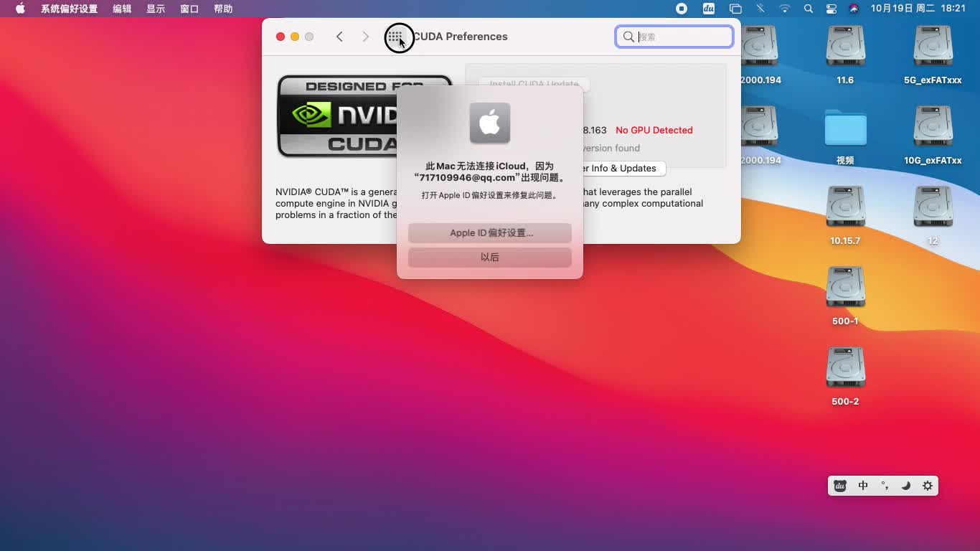Toggle punctuation mode in input bar
Viewport: 980px width, 551px height.
tap(885, 486)
